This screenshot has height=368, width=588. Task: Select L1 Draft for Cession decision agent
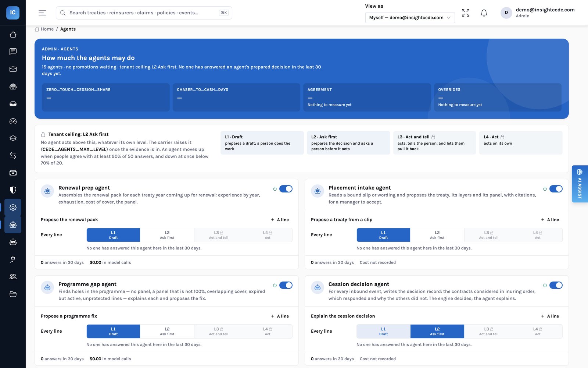[383, 331]
